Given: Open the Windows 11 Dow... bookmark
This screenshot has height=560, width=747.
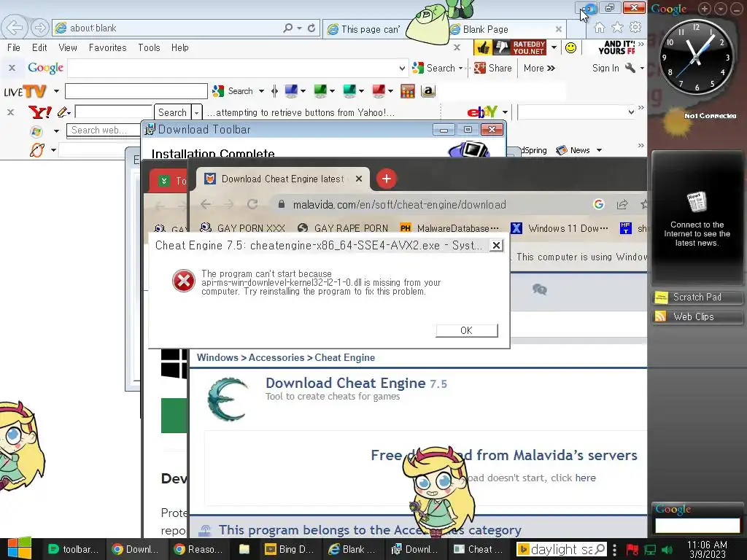Looking at the screenshot, I should pos(560,228).
